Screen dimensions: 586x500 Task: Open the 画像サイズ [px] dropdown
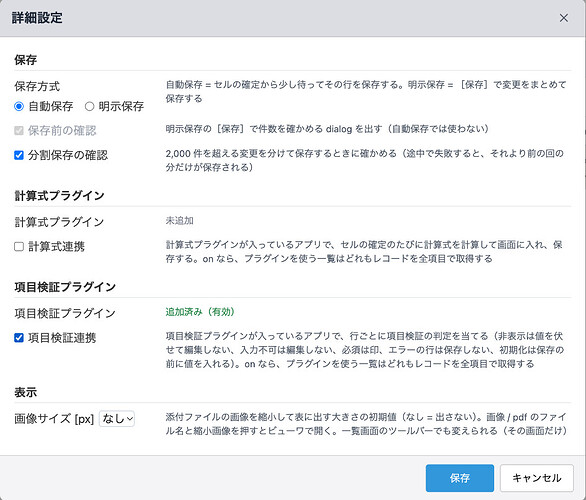click(117, 419)
